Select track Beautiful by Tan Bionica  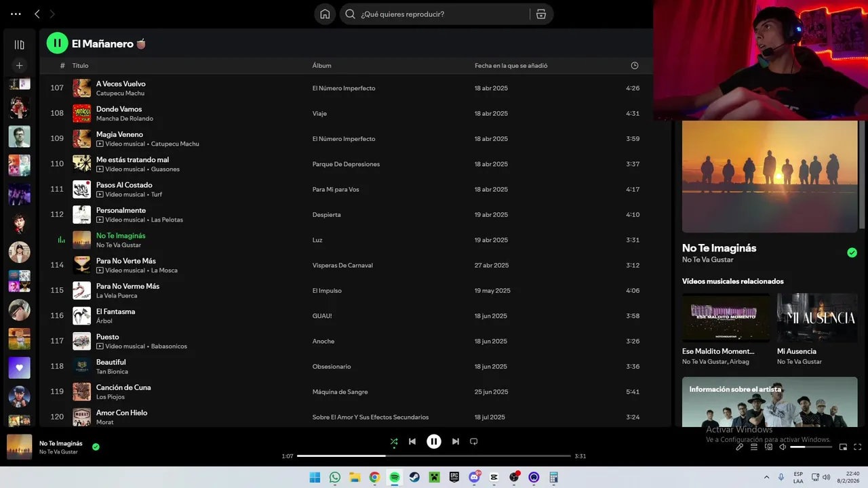(x=111, y=362)
